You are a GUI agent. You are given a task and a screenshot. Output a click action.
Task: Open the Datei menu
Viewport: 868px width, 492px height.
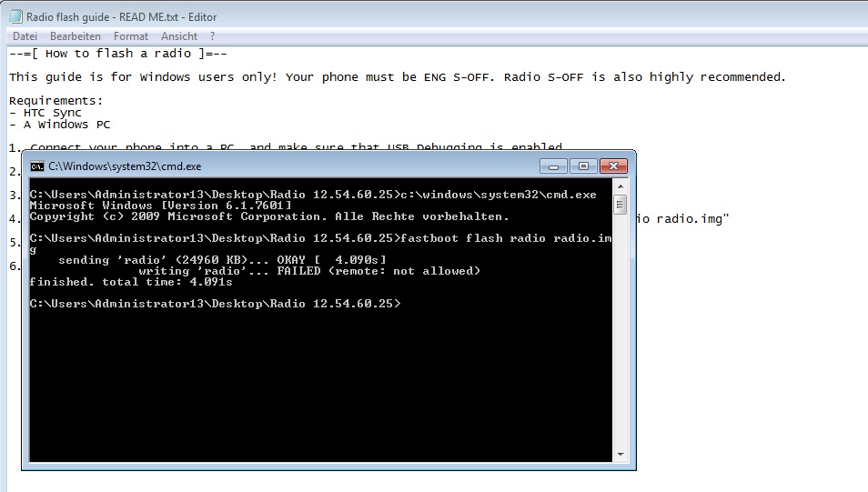pyautogui.click(x=25, y=36)
